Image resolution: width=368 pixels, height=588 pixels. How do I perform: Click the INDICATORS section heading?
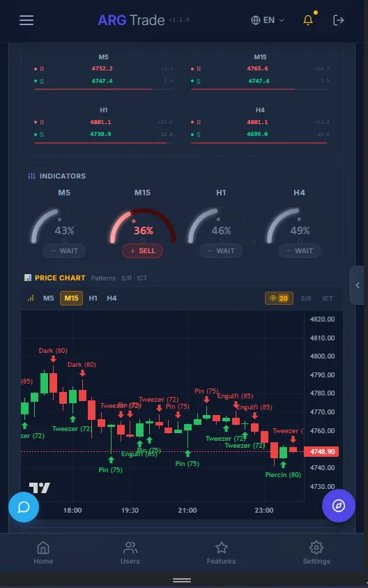click(x=63, y=176)
